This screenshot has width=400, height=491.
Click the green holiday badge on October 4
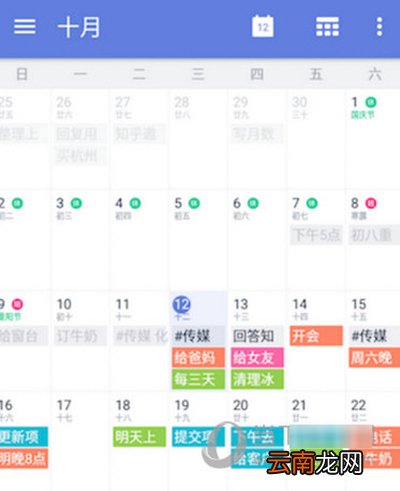pyautogui.click(x=135, y=203)
